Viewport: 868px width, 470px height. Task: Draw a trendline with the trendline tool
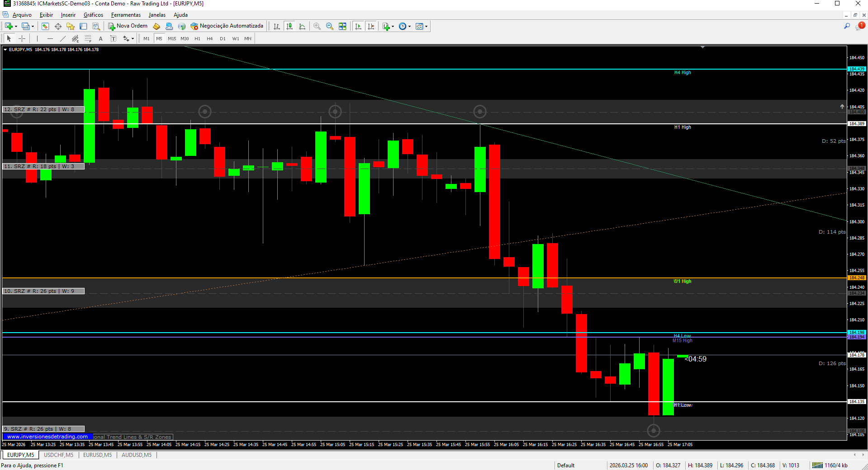click(x=63, y=39)
